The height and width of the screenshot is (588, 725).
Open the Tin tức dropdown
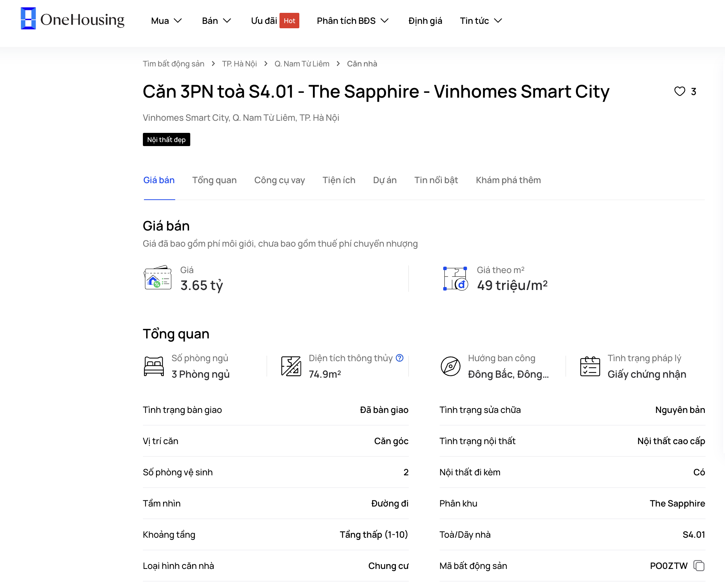(481, 21)
